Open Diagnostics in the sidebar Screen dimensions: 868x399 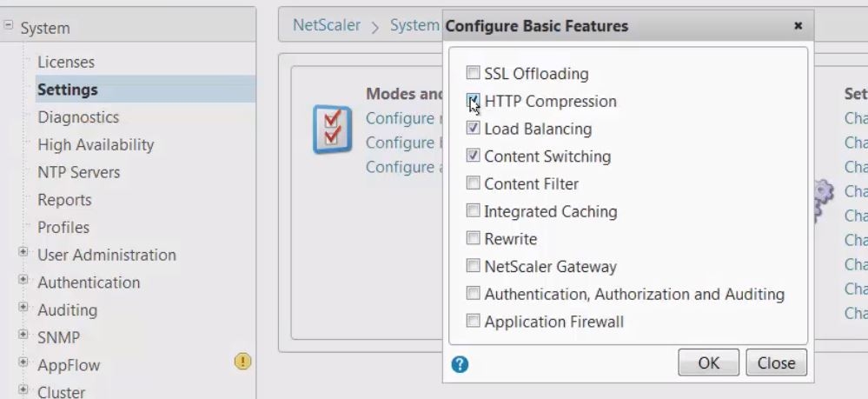(x=78, y=117)
